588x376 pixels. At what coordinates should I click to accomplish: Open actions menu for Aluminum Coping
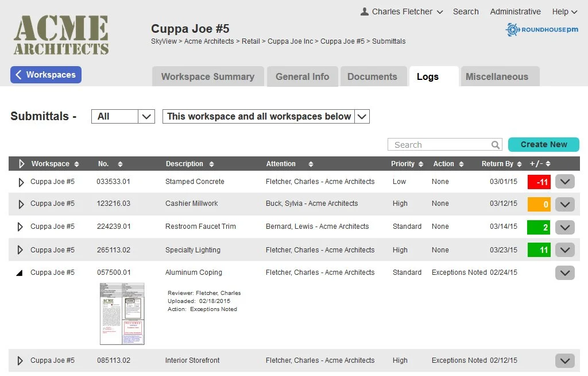point(565,273)
